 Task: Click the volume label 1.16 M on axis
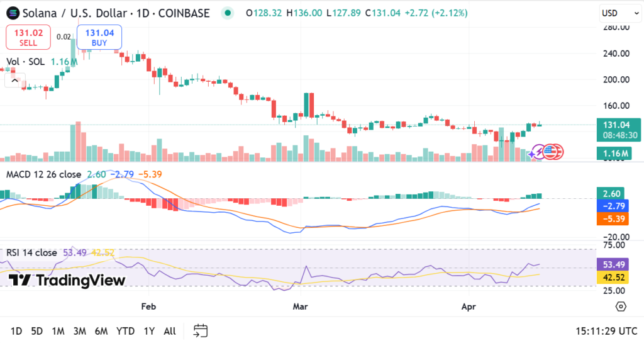614,154
